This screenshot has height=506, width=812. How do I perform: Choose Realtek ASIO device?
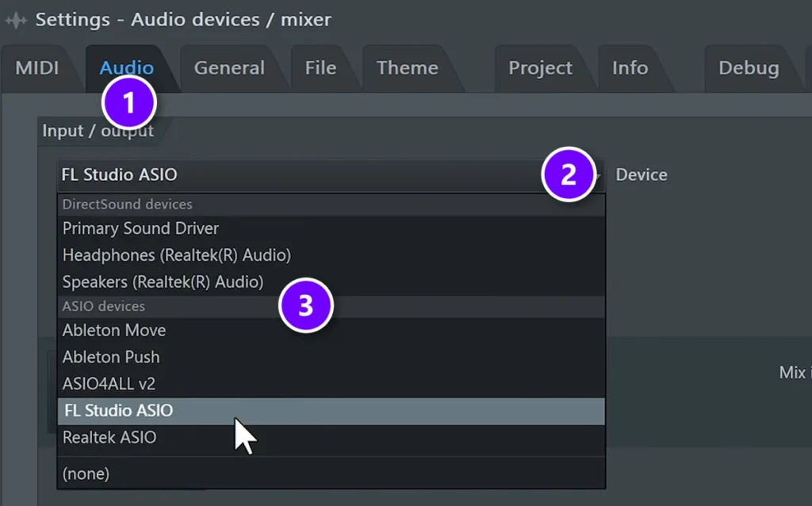331,438
